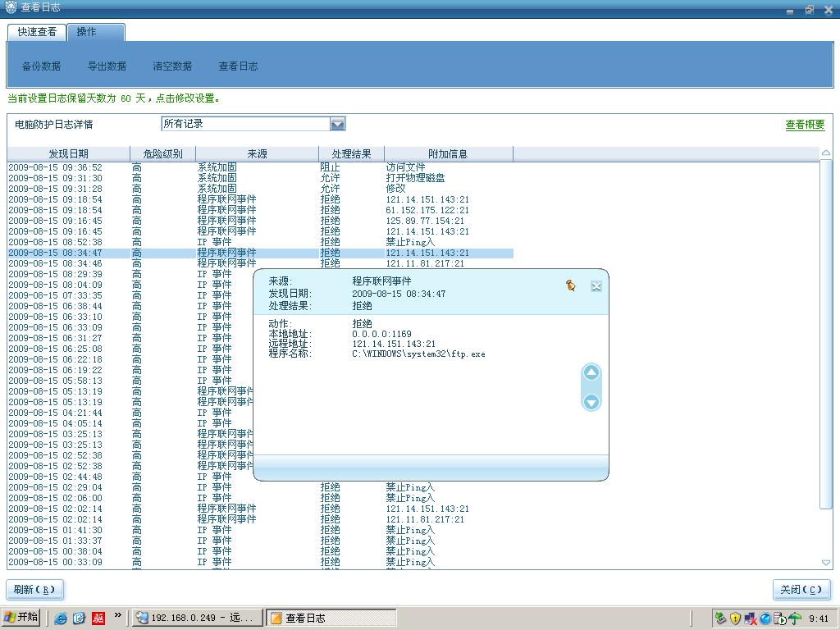Viewport: 840px width, 630px height.
Task: Open the 所有记录 filter dropdown
Action: [337, 124]
